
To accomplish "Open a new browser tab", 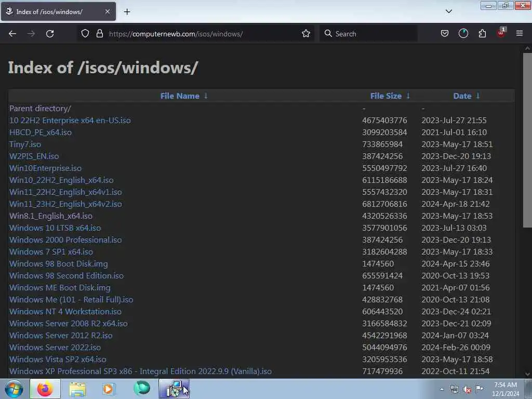I will pyautogui.click(x=127, y=12).
